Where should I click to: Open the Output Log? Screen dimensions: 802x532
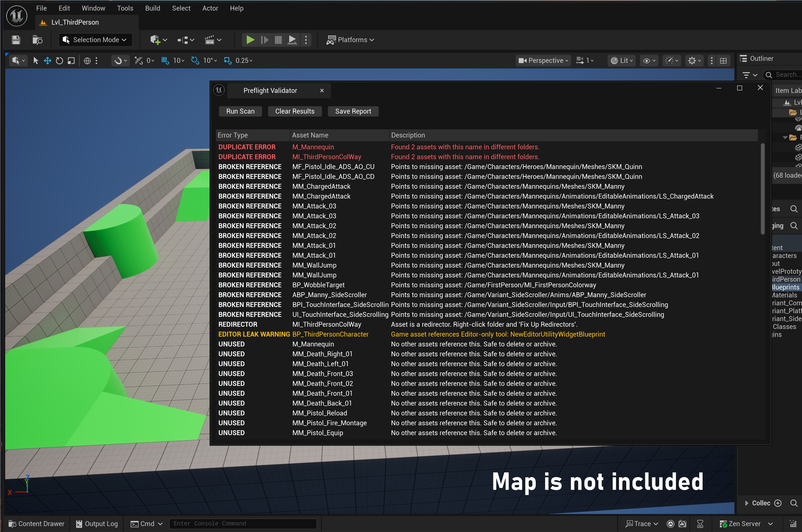(97, 524)
